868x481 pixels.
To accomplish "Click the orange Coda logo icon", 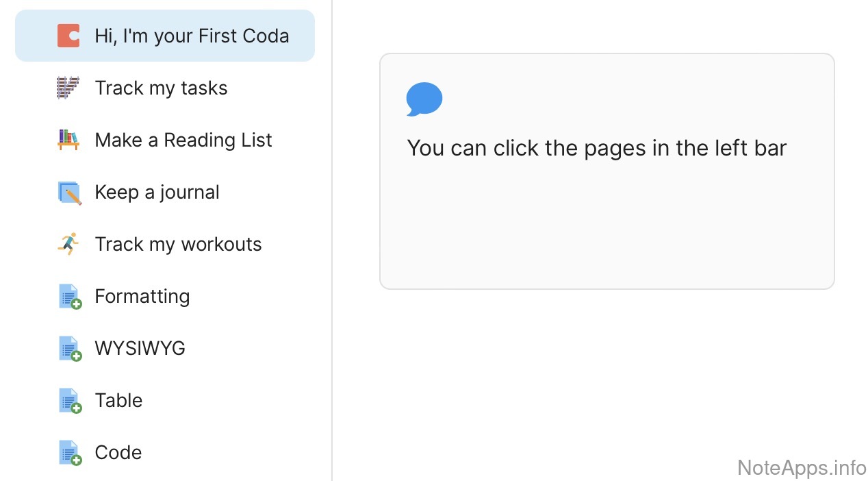I will click(68, 36).
